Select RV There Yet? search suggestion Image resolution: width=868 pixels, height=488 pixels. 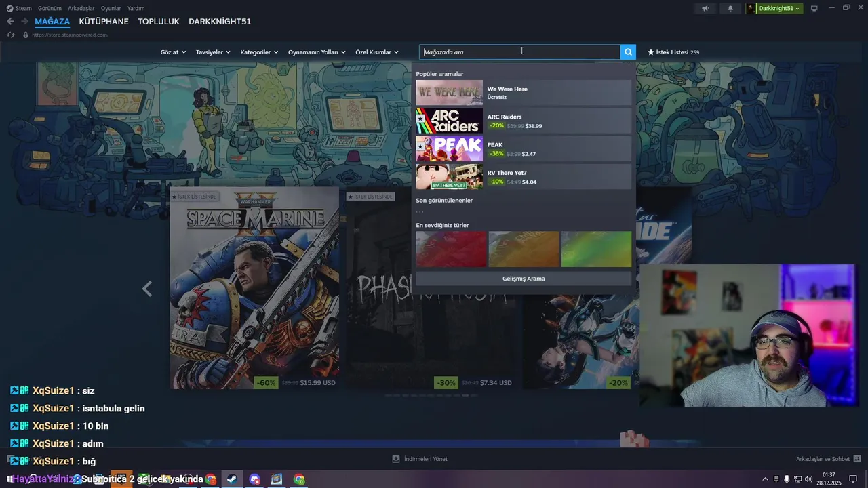(x=523, y=177)
